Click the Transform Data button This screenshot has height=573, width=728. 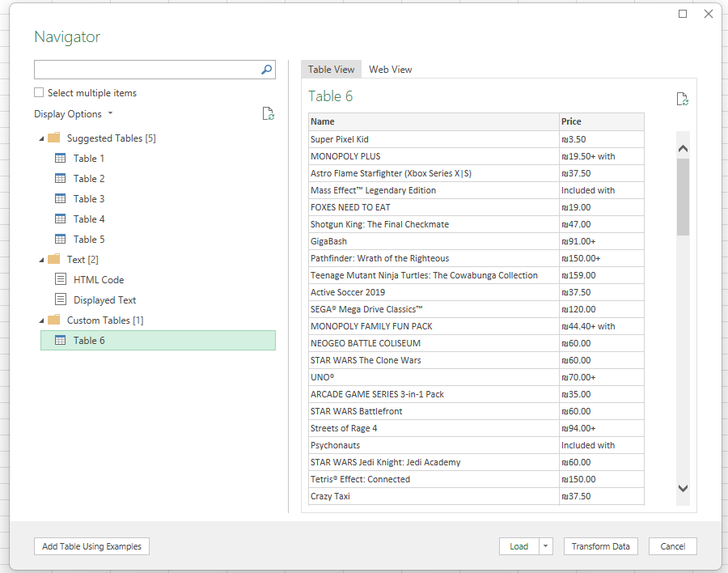point(600,546)
